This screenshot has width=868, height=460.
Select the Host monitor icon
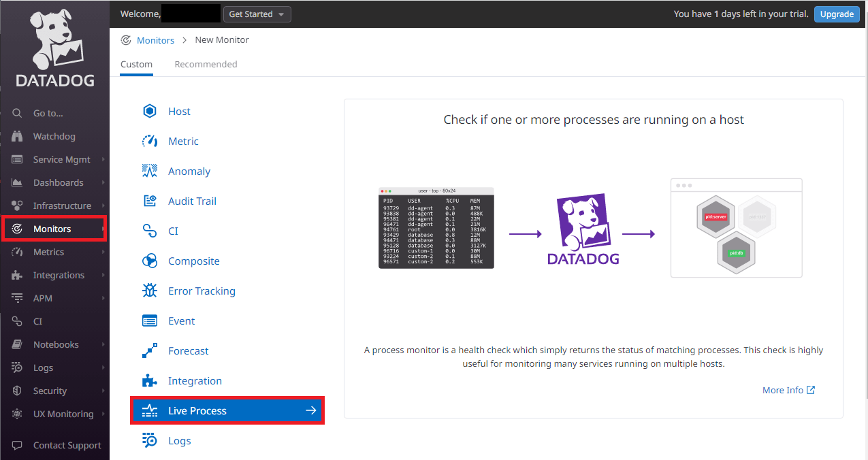click(x=150, y=112)
